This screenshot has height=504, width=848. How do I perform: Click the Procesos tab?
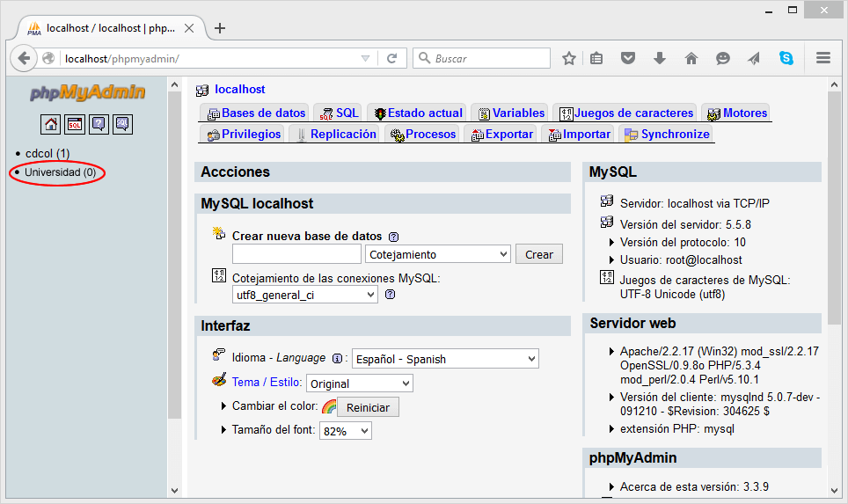point(423,134)
